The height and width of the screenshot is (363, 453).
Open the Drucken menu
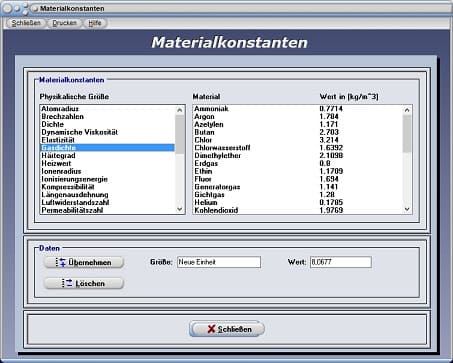pyautogui.click(x=64, y=23)
